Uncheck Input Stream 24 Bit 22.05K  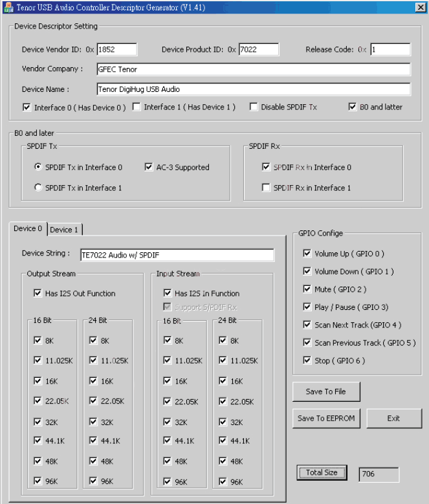click(x=223, y=401)
